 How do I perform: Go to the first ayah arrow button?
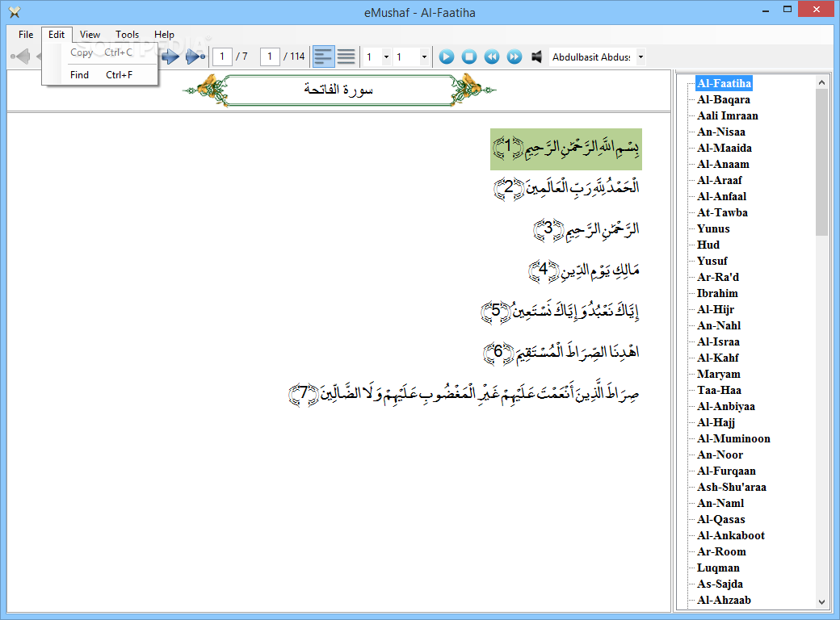[x=20, y=57]
